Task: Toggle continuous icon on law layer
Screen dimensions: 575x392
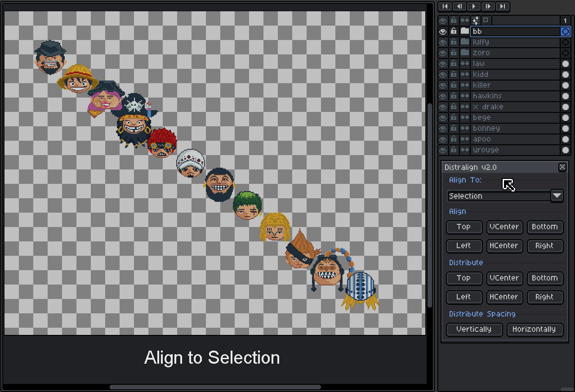Action: coord(465,64)
